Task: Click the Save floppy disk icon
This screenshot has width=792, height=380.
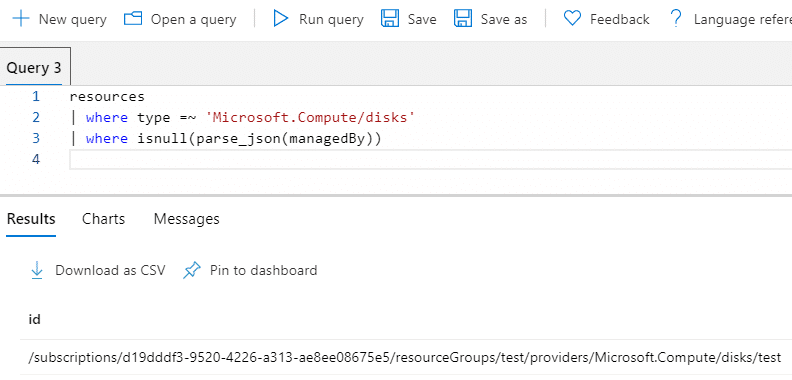Action: [390, 19]
